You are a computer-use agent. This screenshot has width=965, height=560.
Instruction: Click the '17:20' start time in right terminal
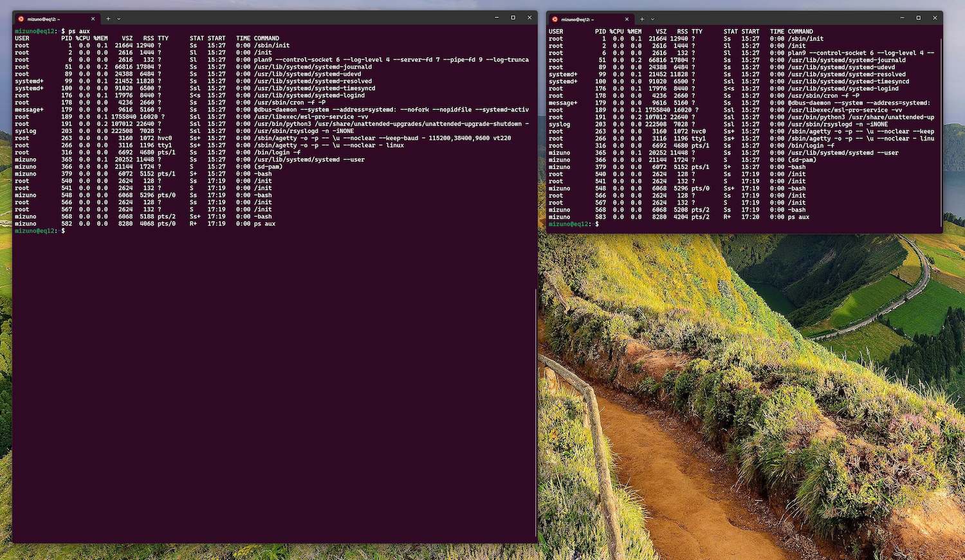pos(750,217)
